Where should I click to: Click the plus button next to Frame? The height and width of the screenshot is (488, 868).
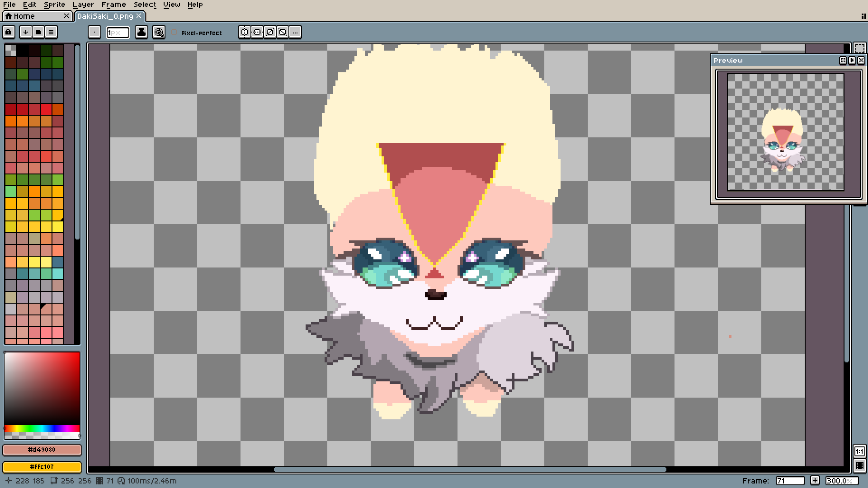click(815, 480)
